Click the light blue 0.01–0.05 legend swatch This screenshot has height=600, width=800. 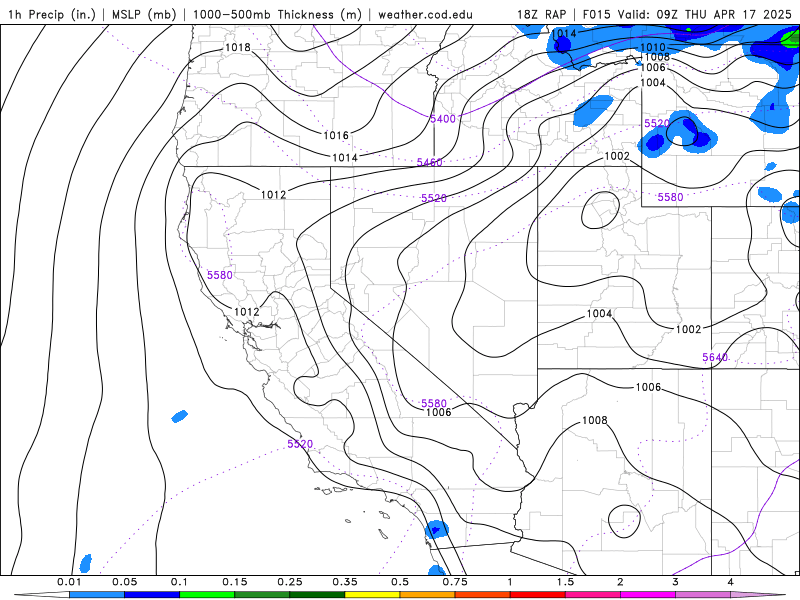[97, 595]
